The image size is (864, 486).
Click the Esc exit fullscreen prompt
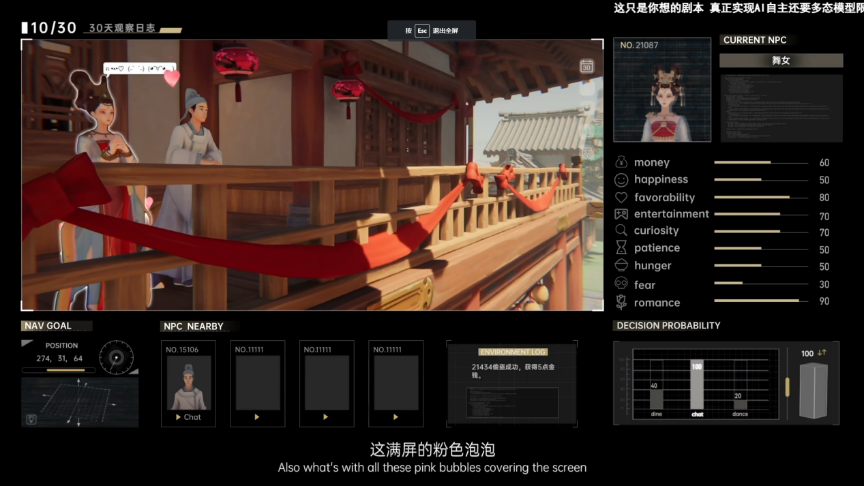tap(431, 31)
